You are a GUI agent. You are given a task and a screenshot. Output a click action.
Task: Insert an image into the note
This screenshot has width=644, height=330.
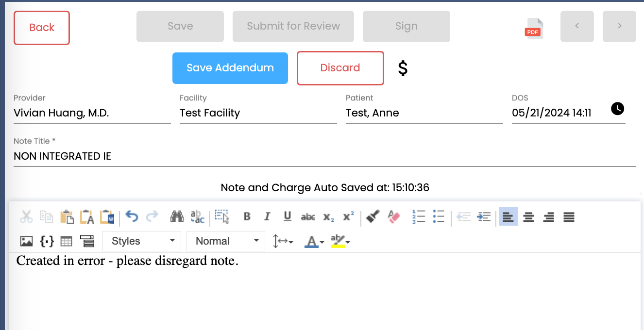click(x=26, y=241)
